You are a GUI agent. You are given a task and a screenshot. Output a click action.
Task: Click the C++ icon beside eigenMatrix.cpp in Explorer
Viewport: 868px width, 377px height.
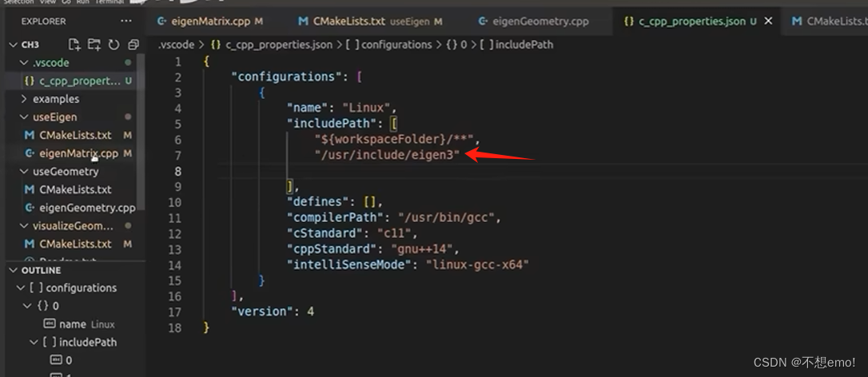coord(30,153)
